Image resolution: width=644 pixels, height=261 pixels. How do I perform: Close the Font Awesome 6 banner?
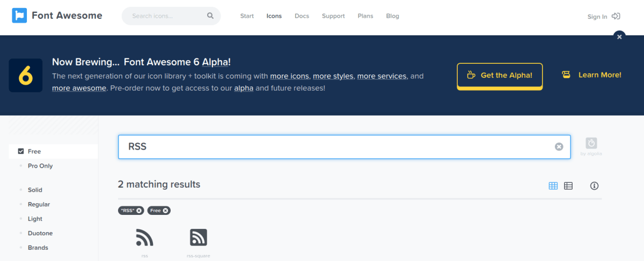click(x=619, y=36)
